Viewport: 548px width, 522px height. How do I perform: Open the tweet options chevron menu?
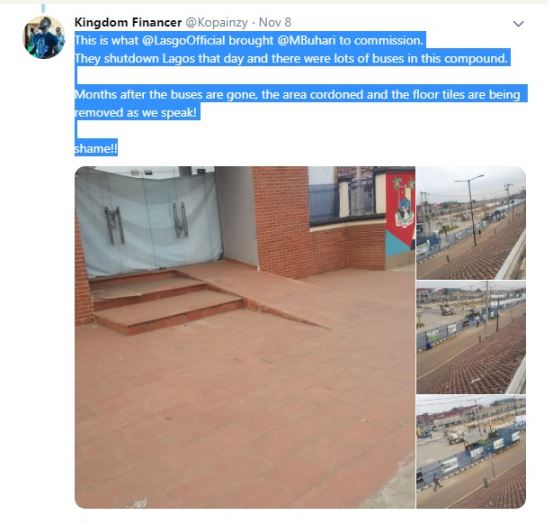click(x=518, y=24)
